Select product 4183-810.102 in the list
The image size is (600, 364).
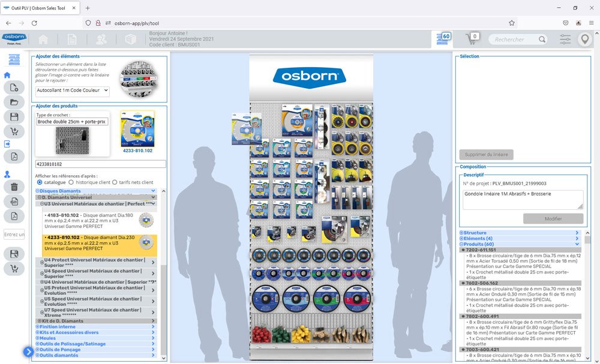(x=99, y=221)
